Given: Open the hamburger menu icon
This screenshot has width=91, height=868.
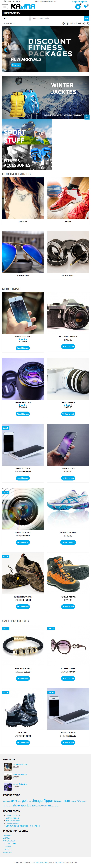Looking at the screenshot, I should (x=5, y=6).
